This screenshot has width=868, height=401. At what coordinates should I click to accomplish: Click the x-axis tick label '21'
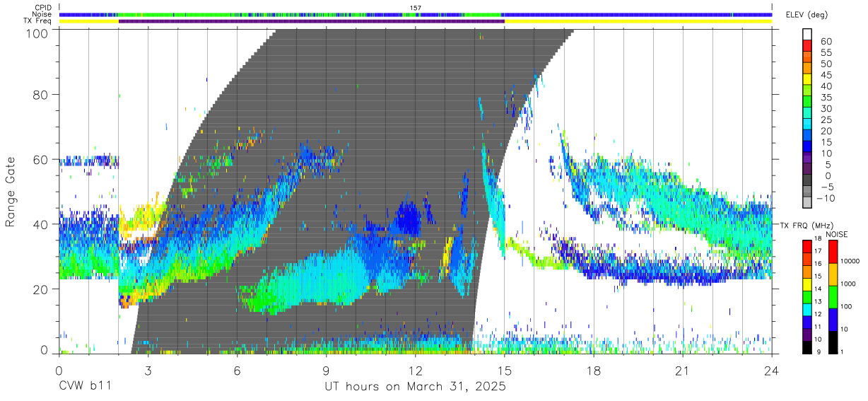point(683,370)
